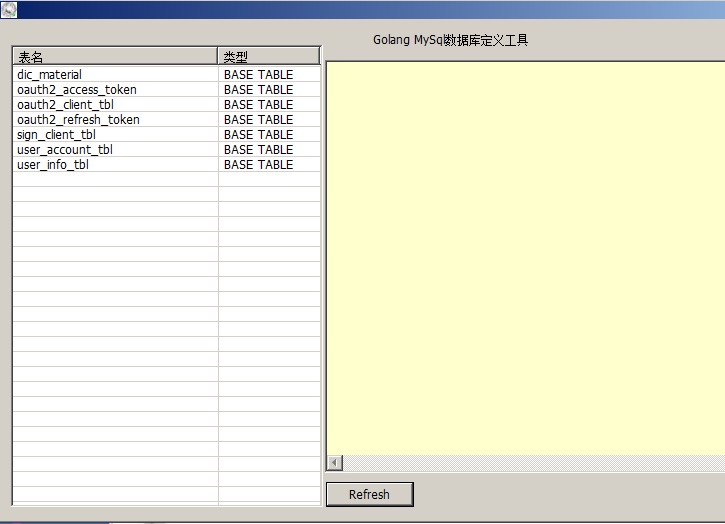Click BASE TABLE type cell for oauth2_access_token

[x=258, y=90]
